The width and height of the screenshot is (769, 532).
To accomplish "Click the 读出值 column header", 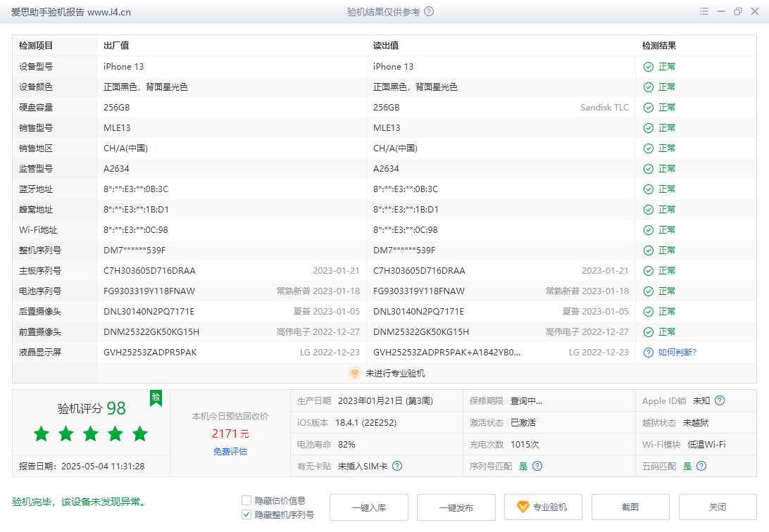I will [385, 46].
